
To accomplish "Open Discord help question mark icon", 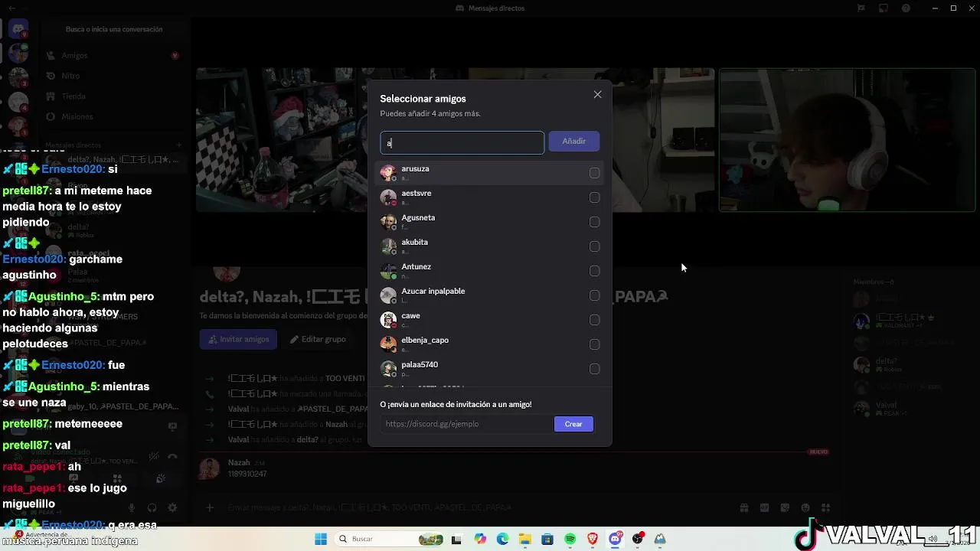I will pos(906,8).
